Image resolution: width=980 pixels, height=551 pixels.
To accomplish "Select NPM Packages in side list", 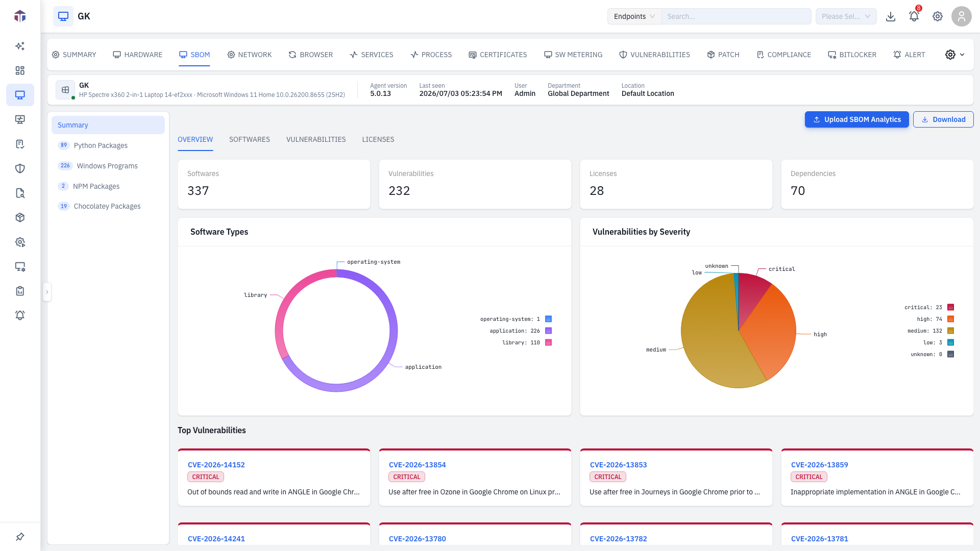I will (x=108, y=186).
